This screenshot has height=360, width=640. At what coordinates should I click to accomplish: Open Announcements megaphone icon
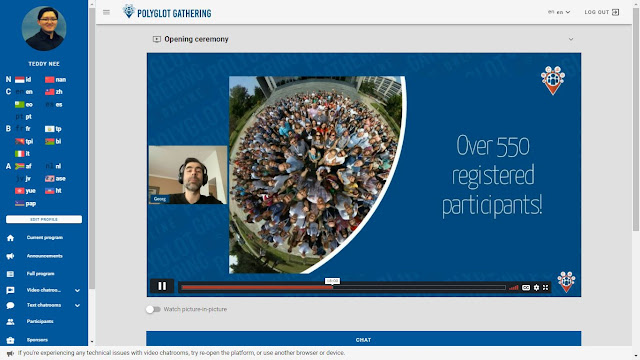coord(11,256)
